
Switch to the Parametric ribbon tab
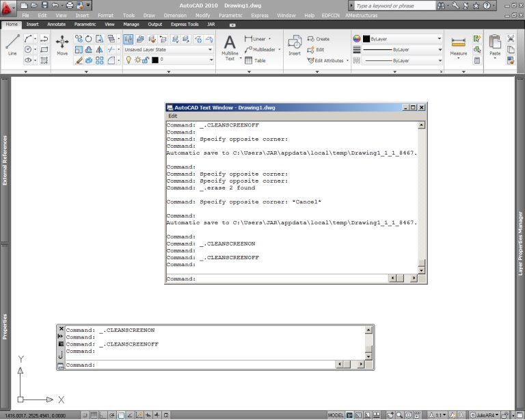(x=85, y=24)
